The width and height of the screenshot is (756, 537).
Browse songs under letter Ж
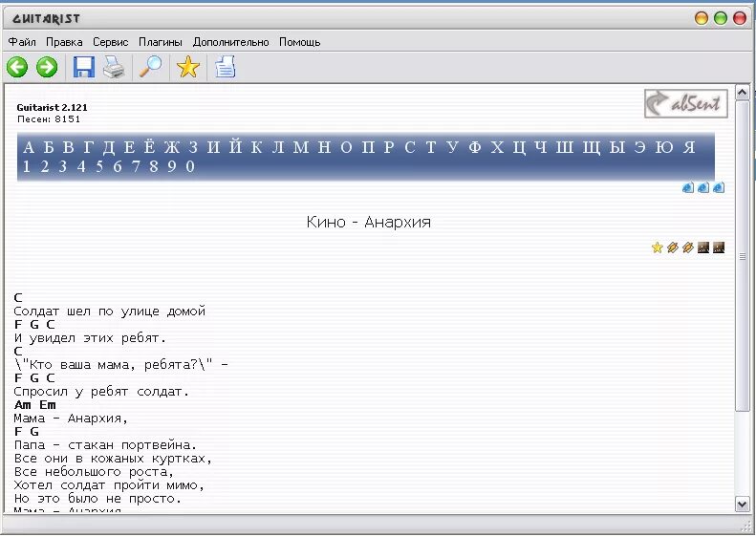click(171, 147)
